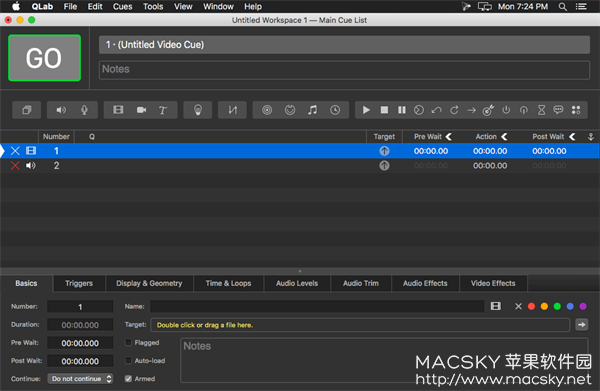The width and height of the screenshot is (600, 391).
Task: Open Notification Center menu bar icon
Action: (581, 7)
